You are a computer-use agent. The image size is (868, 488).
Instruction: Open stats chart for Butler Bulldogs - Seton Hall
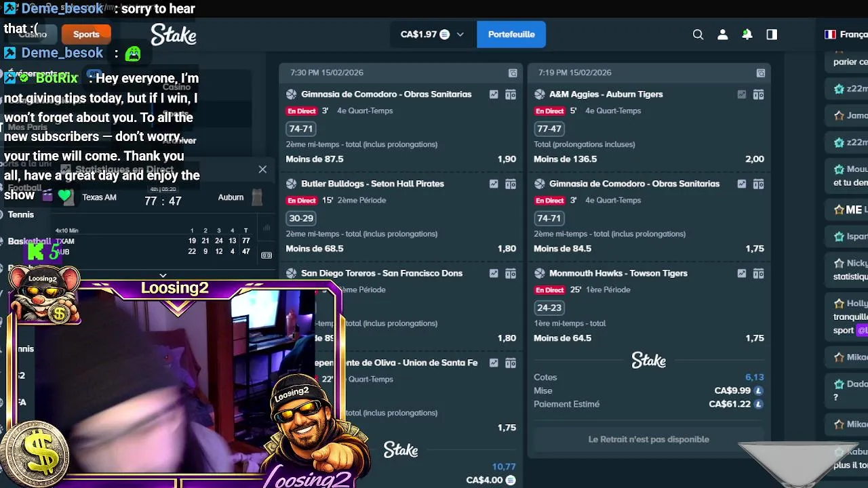[494, 184]
